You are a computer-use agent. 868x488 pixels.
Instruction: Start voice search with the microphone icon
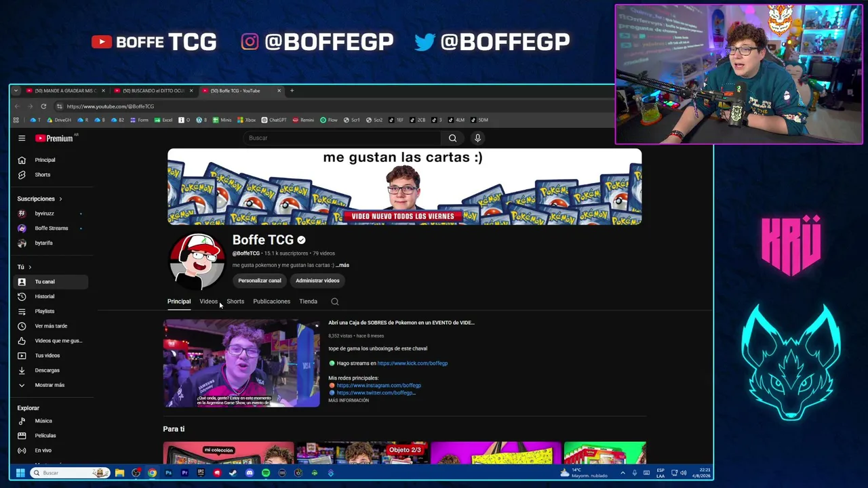[477, 138]
